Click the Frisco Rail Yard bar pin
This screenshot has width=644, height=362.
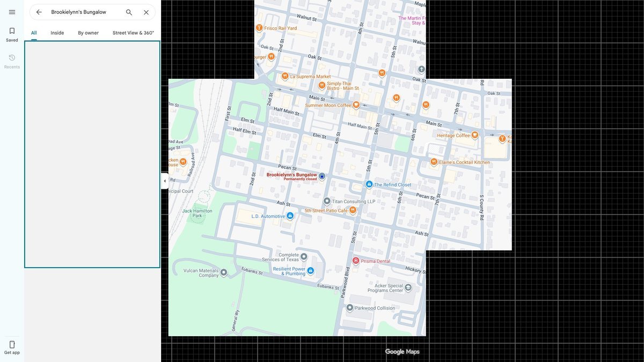pos(259,28)
